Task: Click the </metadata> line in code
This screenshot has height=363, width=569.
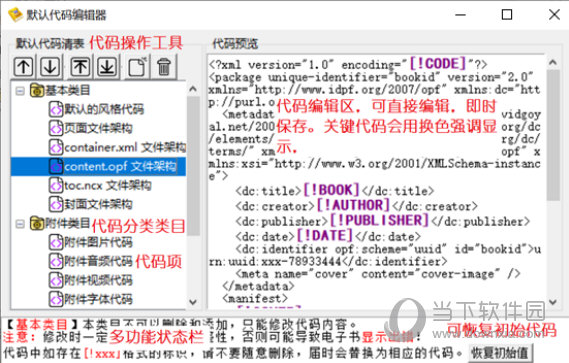Action: pos(258,286)
